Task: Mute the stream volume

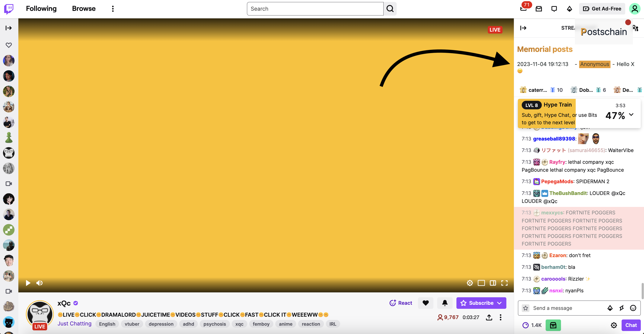Action: click(x=39, y=283)
